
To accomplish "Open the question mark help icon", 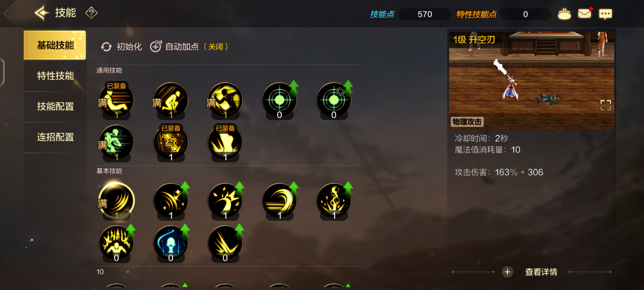I will pyautogui.click(x=91, y=13).
